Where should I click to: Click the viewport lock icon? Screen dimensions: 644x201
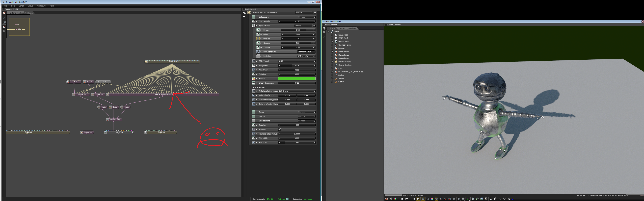pyautogui.click(x=491, y=199)
